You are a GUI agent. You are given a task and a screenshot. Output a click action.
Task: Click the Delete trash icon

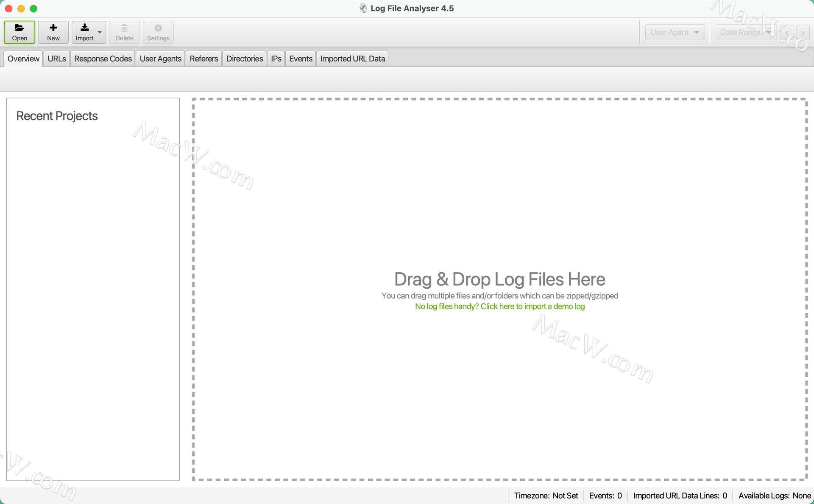click(124, 28)
